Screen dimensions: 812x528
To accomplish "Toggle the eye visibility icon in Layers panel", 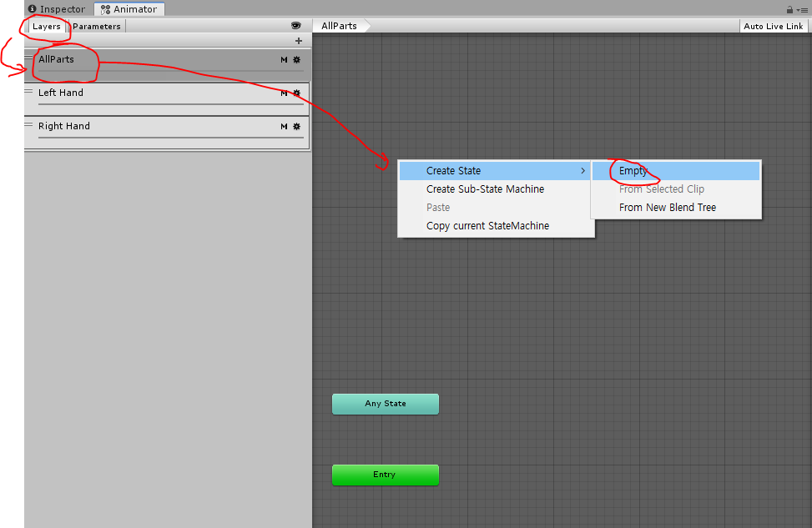I will click(x=295, y=25).
